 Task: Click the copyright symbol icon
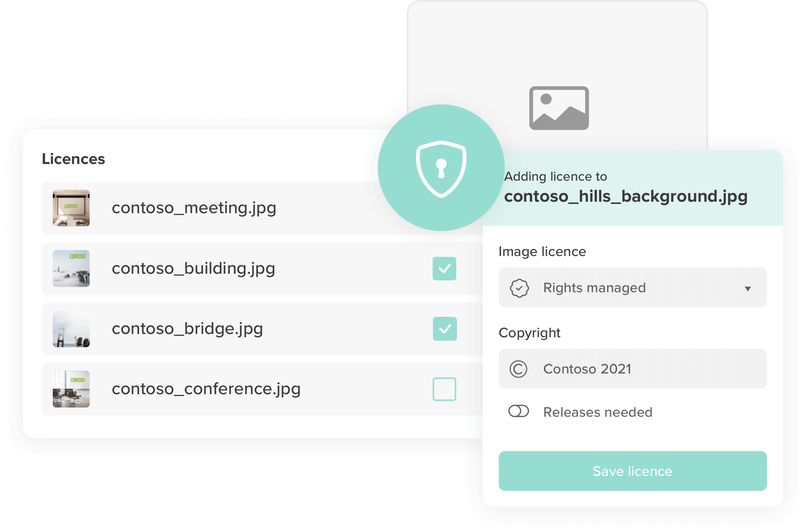tap(518, 369)
